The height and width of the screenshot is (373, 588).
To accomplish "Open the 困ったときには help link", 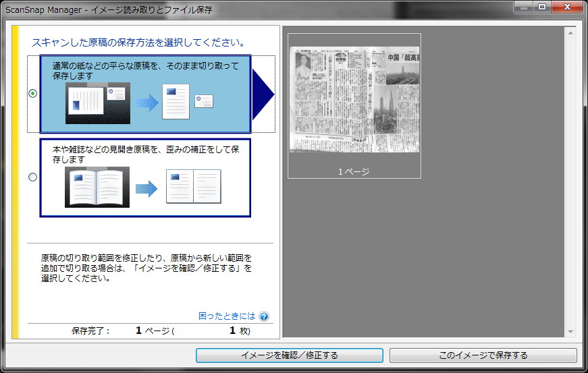I will [x=227, y=316].
